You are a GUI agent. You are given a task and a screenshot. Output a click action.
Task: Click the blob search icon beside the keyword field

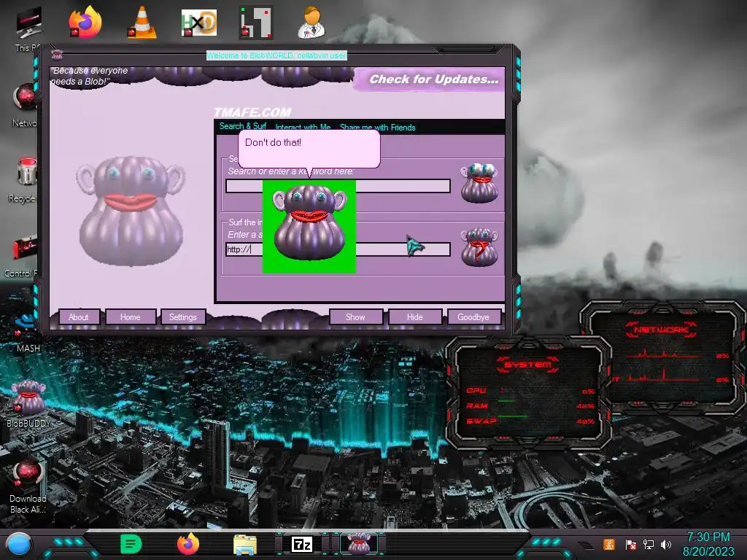(479, 183)
